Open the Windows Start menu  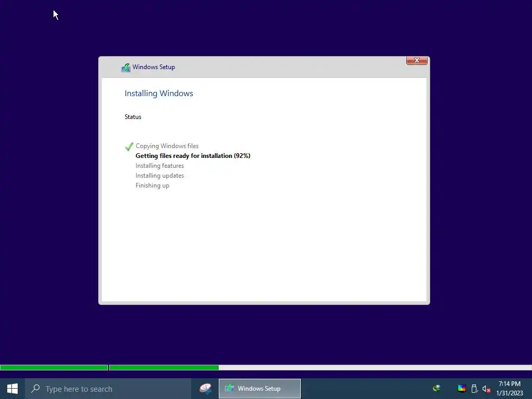click(12, 389)
